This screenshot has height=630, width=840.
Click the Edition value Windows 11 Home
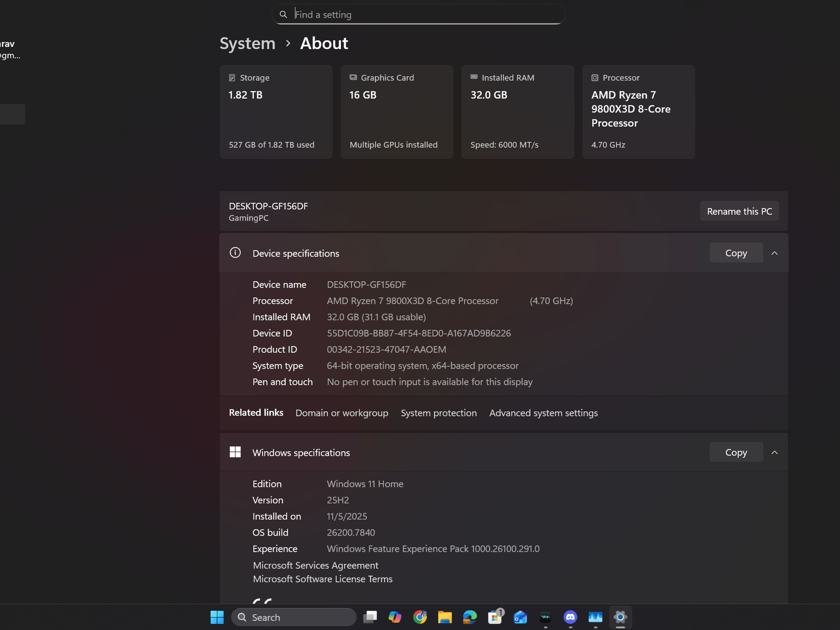click(365, 484)
